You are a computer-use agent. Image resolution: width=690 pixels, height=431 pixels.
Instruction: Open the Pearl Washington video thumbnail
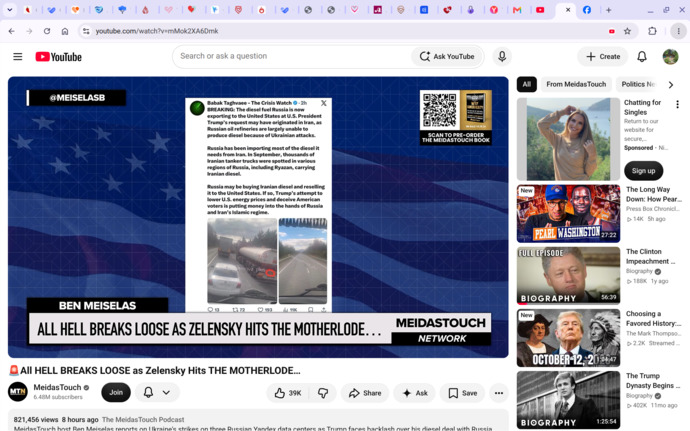(568, 214)
